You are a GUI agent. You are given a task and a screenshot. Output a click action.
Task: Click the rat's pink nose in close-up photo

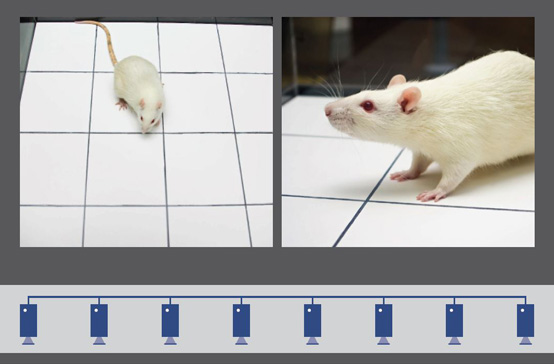(x=329, y=111)
